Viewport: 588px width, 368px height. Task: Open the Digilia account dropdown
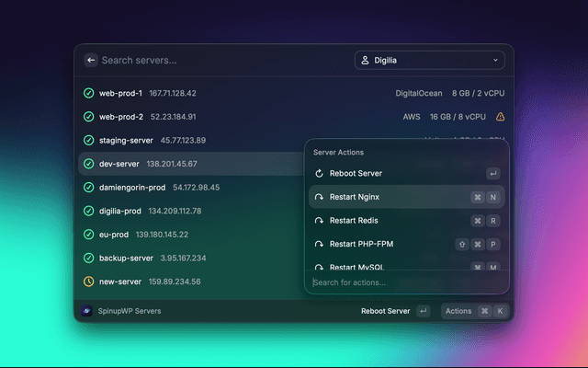pyautogui.click(x=429, y=61)
